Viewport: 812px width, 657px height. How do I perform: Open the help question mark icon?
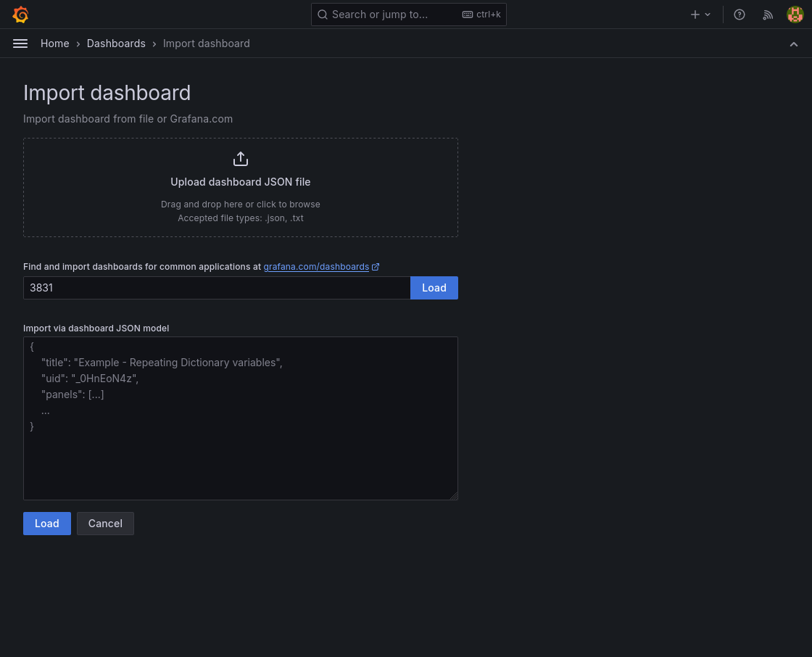pos(739,15)
